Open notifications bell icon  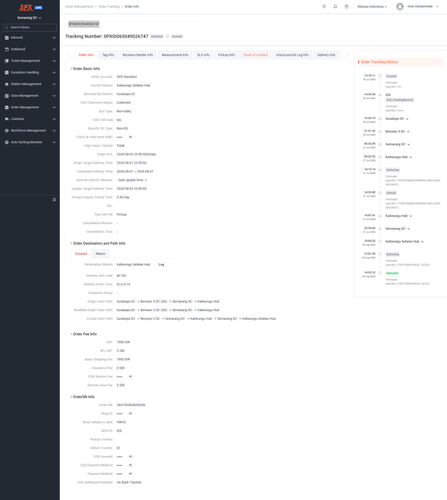tap(335, 6)
